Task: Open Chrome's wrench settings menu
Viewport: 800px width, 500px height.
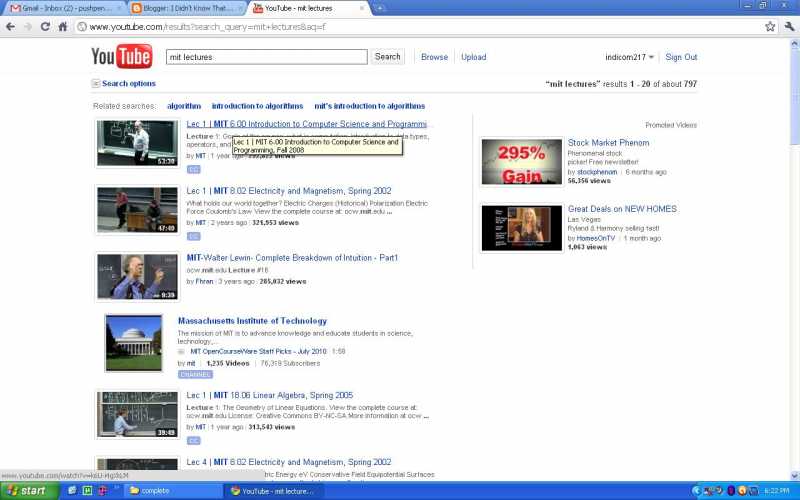Action: tap(789, 27)
